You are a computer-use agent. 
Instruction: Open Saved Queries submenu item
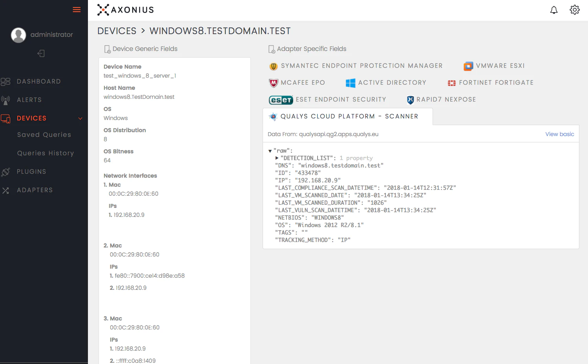tap(44, 135)
